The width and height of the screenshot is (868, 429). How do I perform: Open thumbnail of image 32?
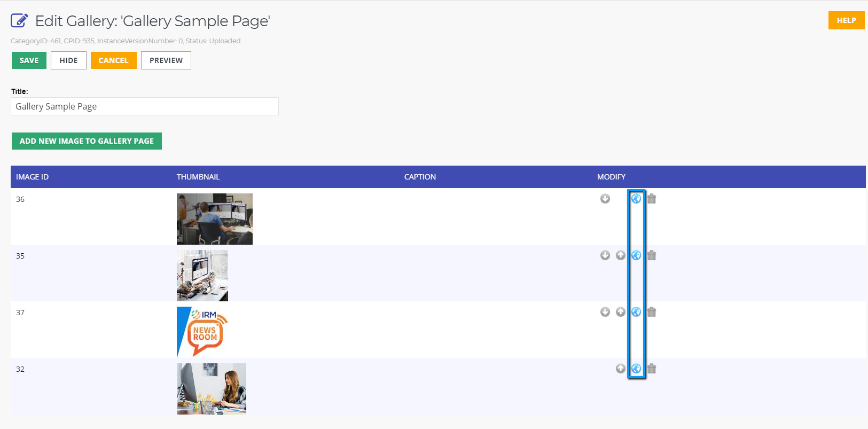point(212,389)
